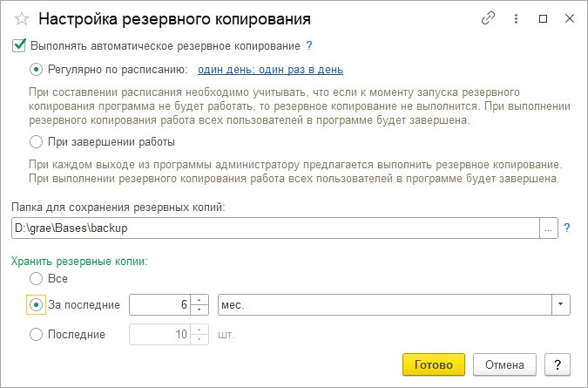This screenshot has width=588, height=388.
Task: Decrease copies count with down arrow
Action: [199, 339]
